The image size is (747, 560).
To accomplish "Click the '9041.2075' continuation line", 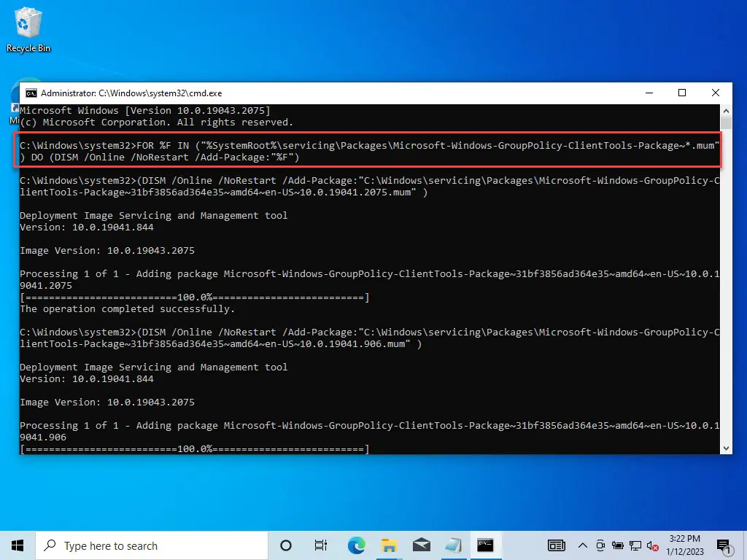I will click(46, 286).
